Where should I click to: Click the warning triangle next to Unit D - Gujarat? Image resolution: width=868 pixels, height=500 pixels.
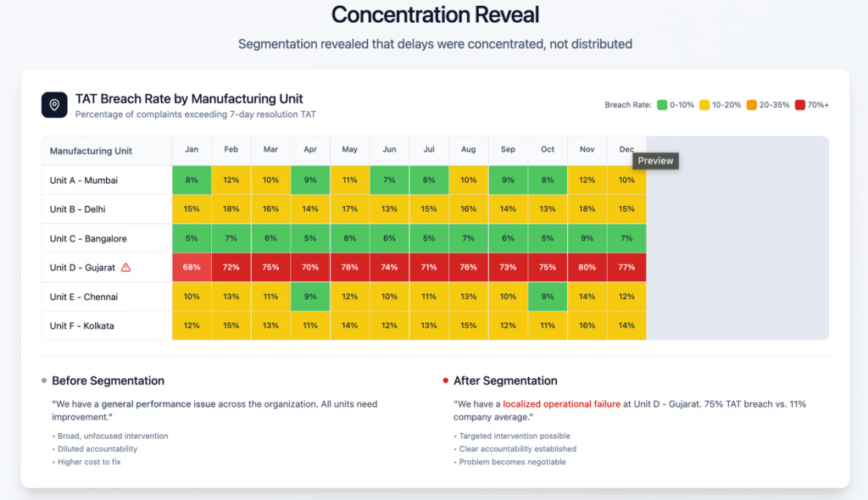tap(125, 268)
